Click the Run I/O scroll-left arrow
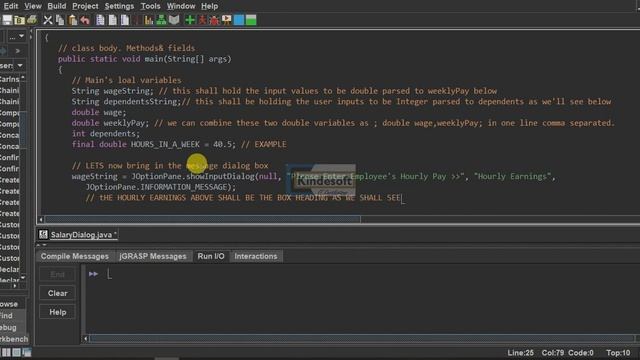Image resolution: width=640 pixels, height=360 pixels. 85,338
